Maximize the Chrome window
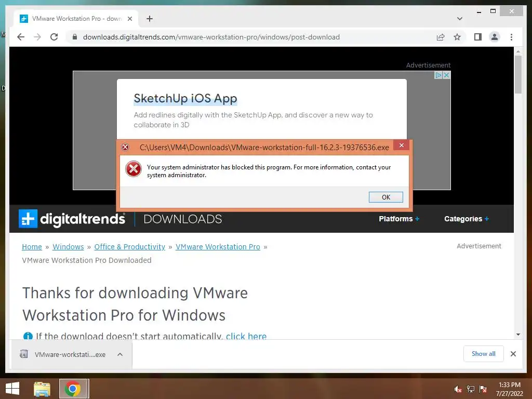This screenshot has width=532, height=399. click(x=493, y=11)
